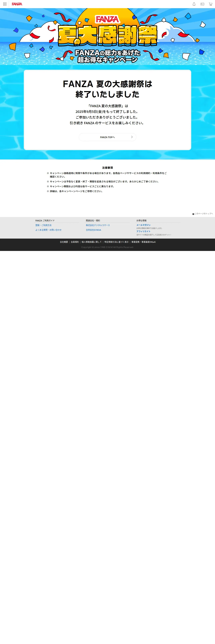Select note キャンペーンは予告なく変更・終了
The image size is (215, 644).
(104, 182)
